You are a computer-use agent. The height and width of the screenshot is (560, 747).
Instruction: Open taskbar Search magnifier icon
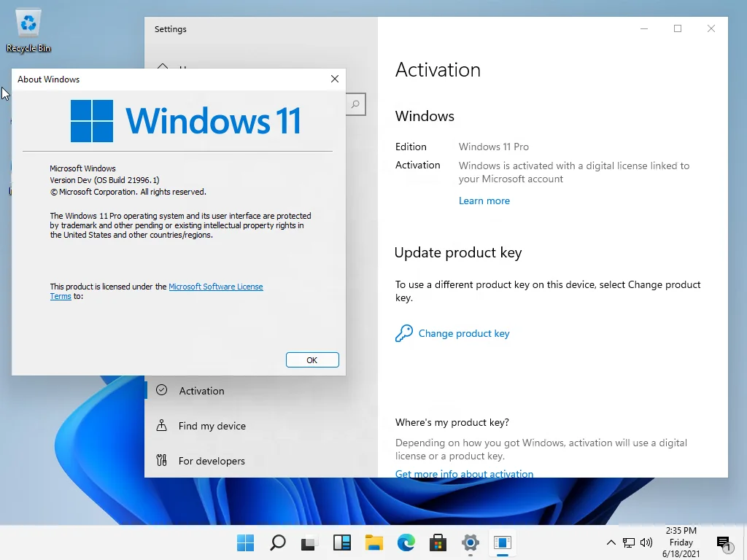click(x=278, y=542)
